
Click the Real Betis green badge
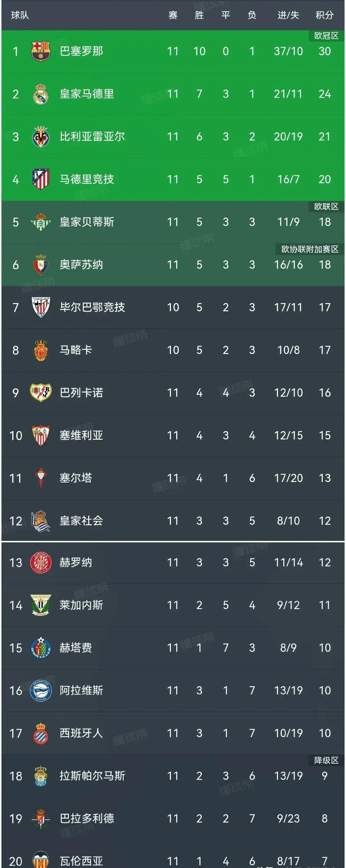40,222
